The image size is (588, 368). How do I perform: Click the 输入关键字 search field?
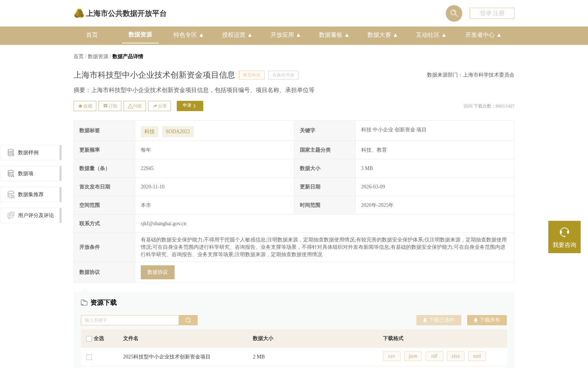pyautogui.click(x=130, y=320)
